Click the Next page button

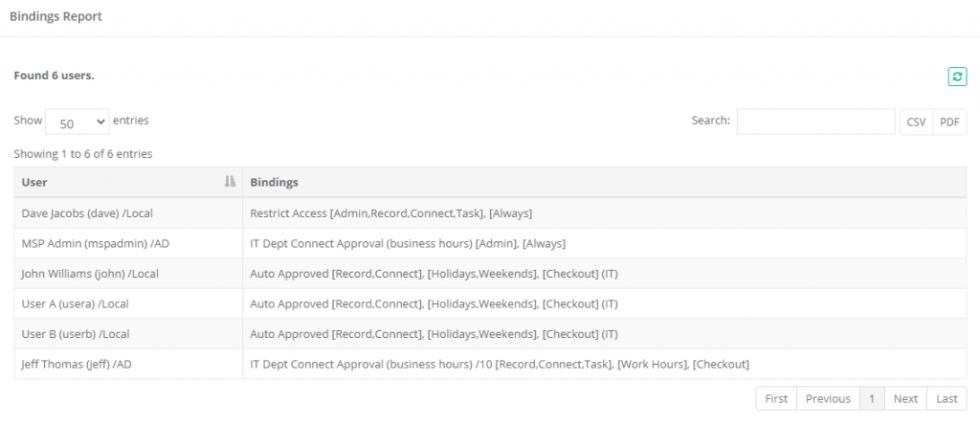tap(905, 398)
